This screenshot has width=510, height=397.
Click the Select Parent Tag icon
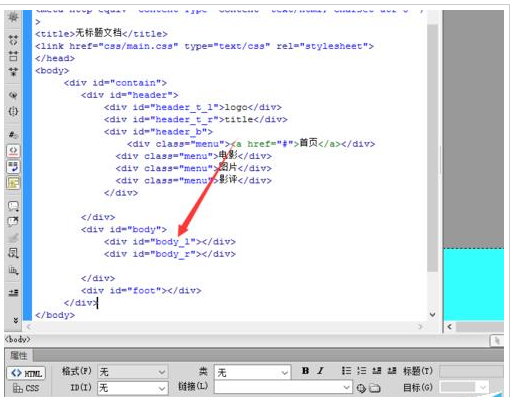[x=13, y=95]
